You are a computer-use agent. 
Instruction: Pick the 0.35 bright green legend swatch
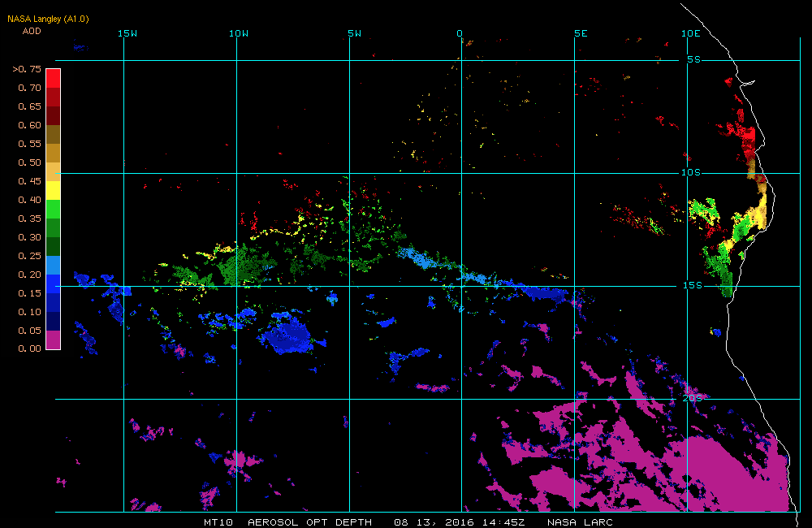click(54, 209)
